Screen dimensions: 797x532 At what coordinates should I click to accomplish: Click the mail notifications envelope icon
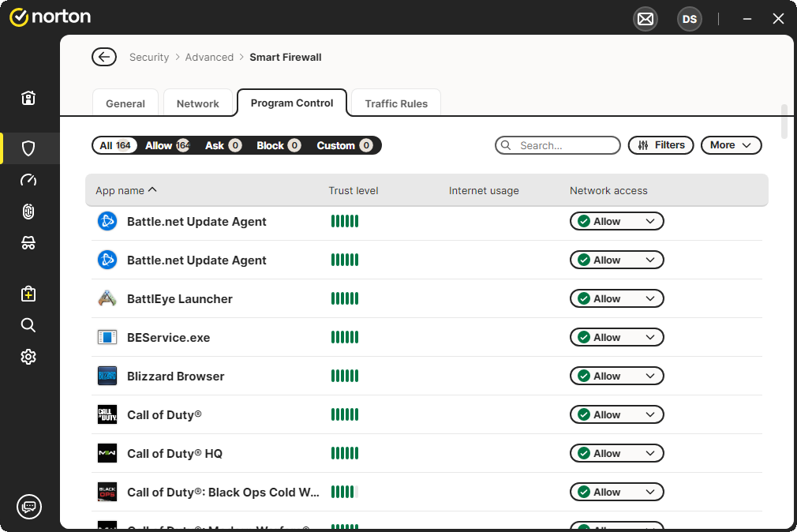coord(645,19)
